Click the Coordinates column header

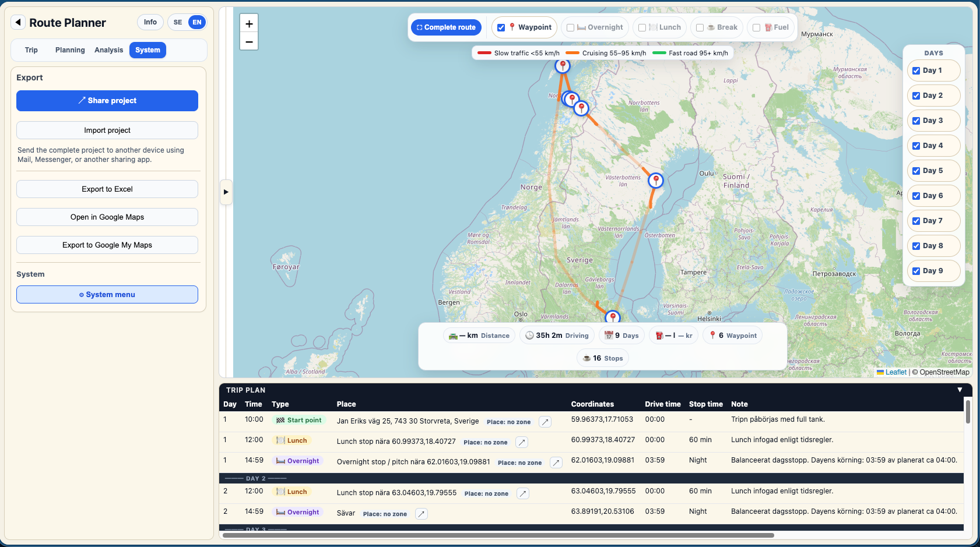pos(592,404)
